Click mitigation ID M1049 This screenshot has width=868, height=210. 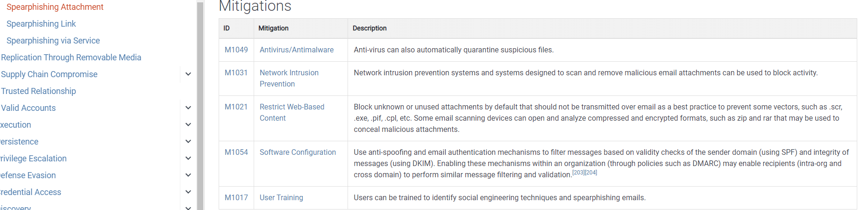[x=236, y=50]
